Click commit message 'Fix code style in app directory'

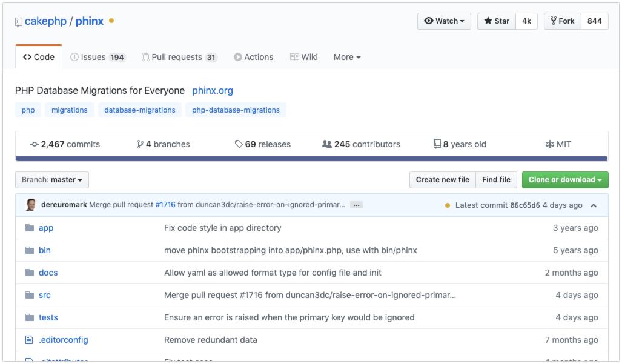pyautogui.click(x=223, y=228)
